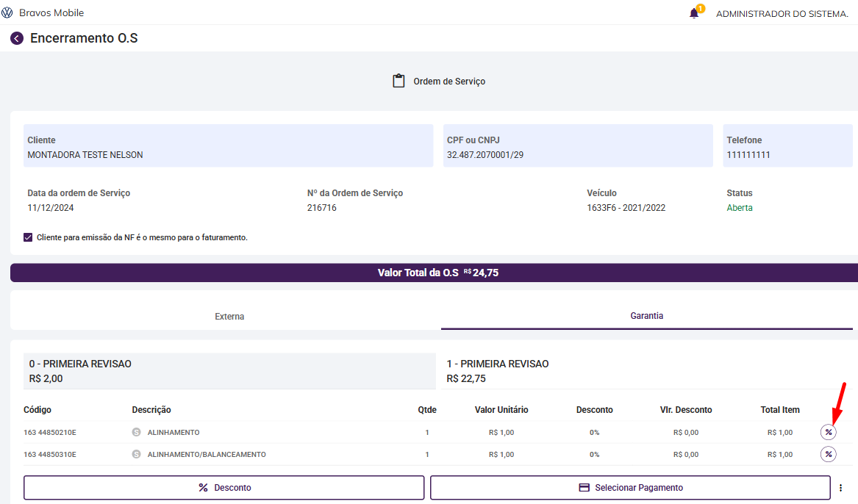Switch to the Externa tab

pyautogui.click(x=229, y=317)
